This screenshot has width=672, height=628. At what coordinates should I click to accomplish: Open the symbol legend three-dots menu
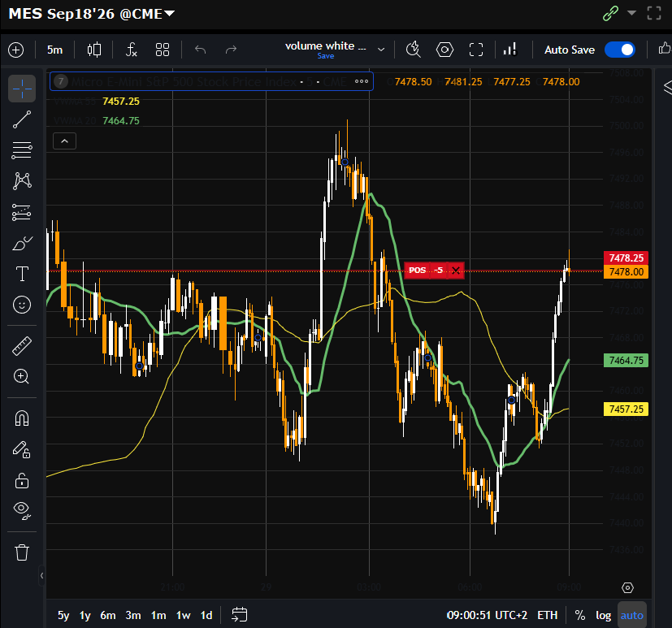coord(362,81)
